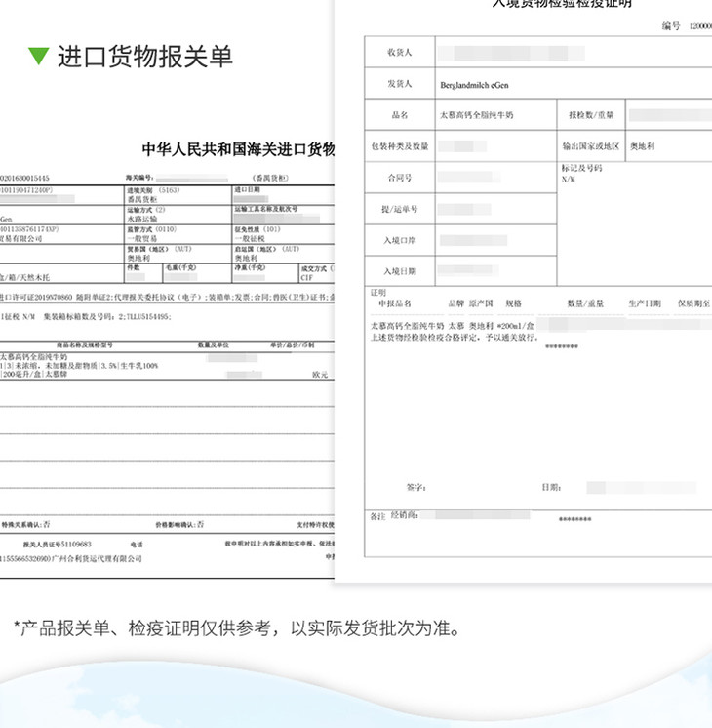Click the 报检数/重量 label
The width and height of the screenshot is (712, 728).
pyautogui.click(x=591, y=115)
